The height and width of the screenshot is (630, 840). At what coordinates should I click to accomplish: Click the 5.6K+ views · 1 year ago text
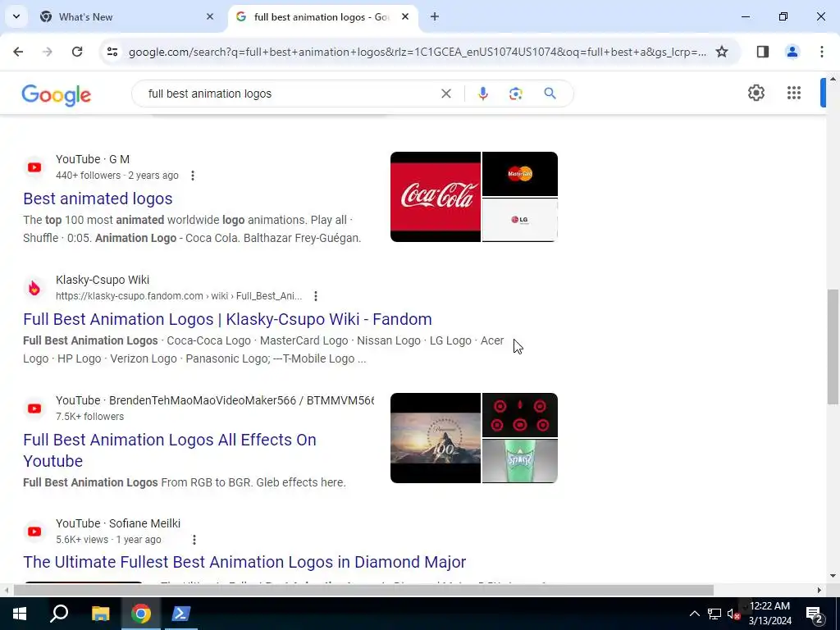pos(108,540)
